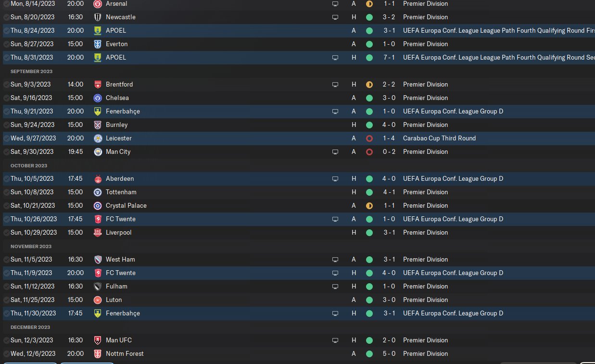The width and height of the screenshot is (595, 364).
Task: Select the Fulham fixture row
Action: [x=297, y=286]
